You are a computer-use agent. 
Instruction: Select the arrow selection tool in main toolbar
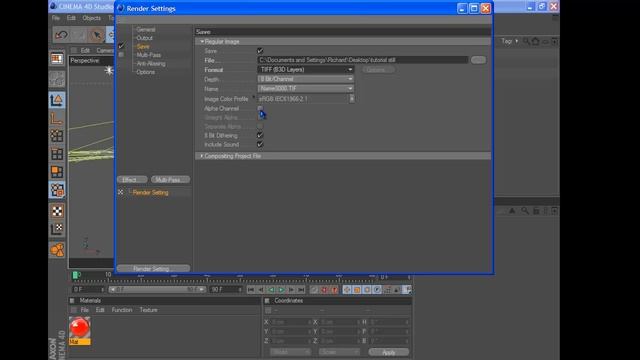pyautogui.click(x=97, y=35)
